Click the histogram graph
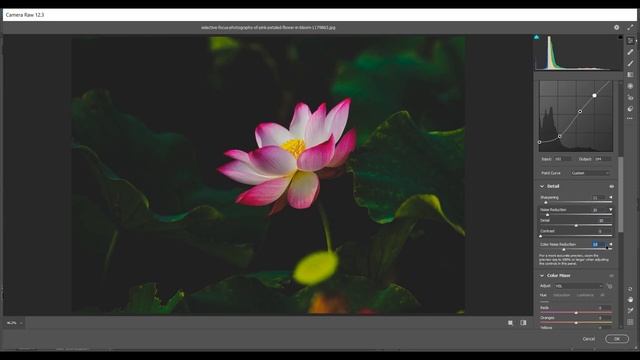 coord(578,53)
